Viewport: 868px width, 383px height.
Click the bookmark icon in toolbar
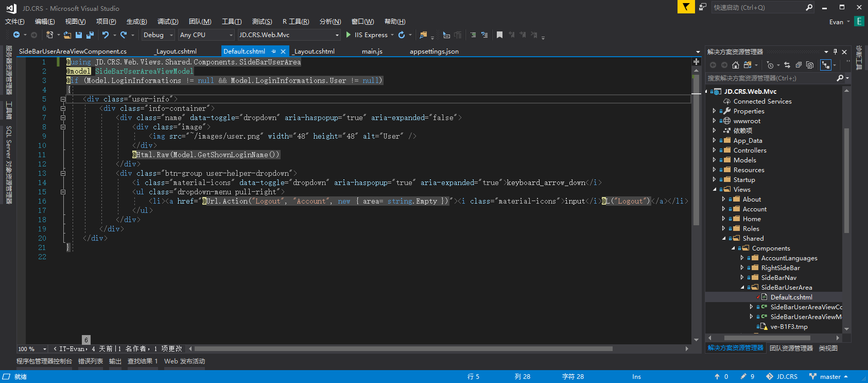click(499, 35)
